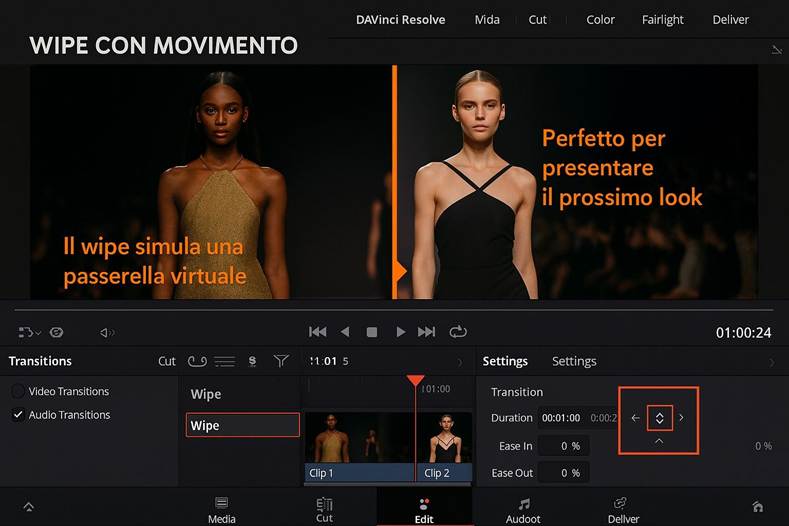Image resolution: width=789 pixels, height=526 pixels.
Task: Click the home icon in bottom bar
Action: 758,507
